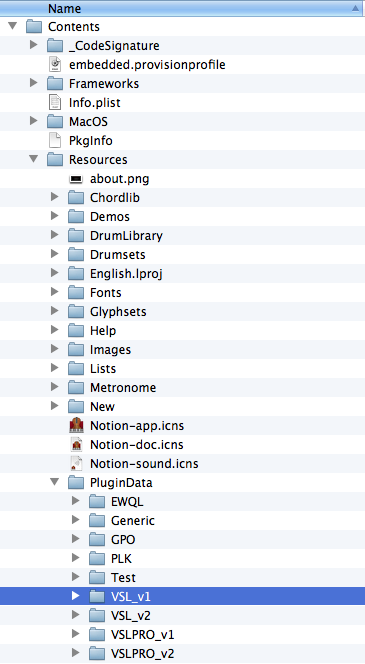Image resolution: width=365 pixels, height=664 pixels.
Task: Click the English.lproj folder icon
Action: coord(76,274)
